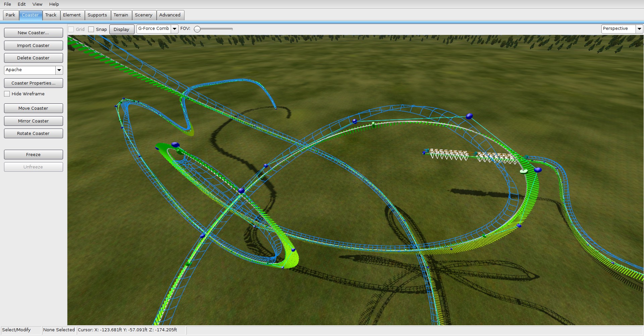644x336 pixels.
Task: Check the Hide Wireframe option
Action: coord(7,94)
